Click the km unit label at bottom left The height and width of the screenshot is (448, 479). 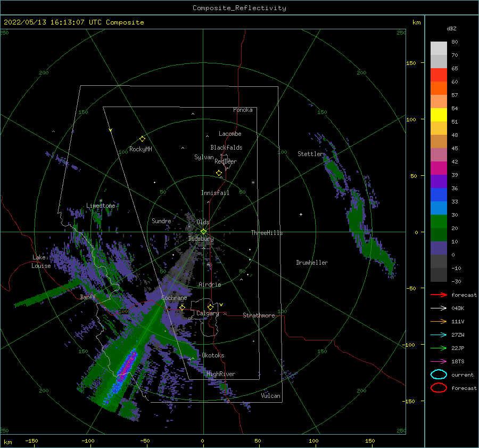(7, 442)
